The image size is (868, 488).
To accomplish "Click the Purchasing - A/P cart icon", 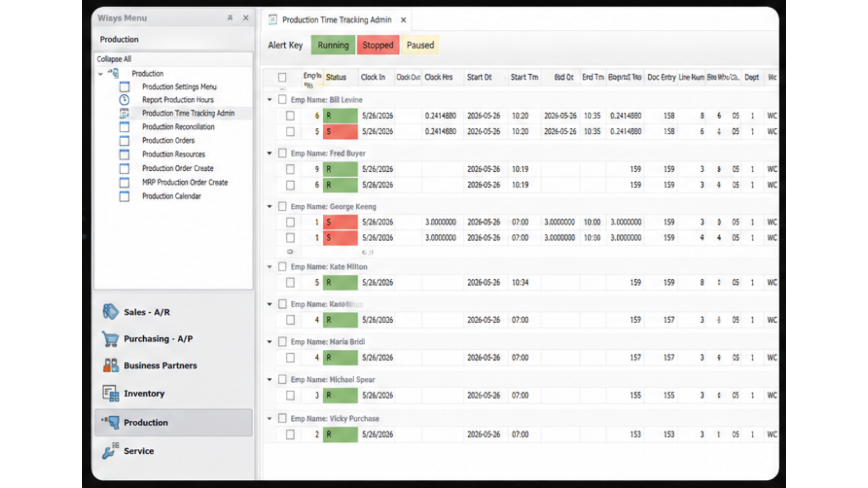I will [x=110, y=338].
